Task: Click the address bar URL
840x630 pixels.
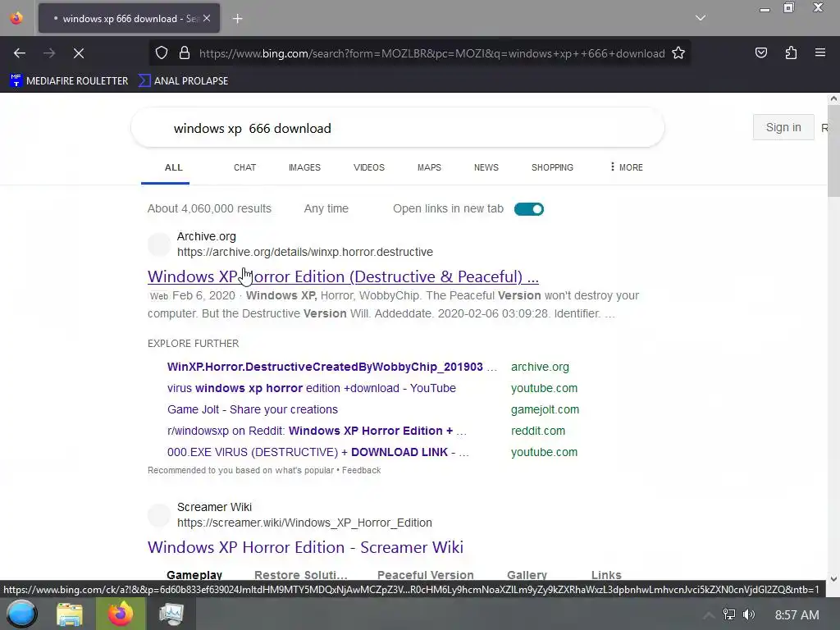Action: [431, 53]
